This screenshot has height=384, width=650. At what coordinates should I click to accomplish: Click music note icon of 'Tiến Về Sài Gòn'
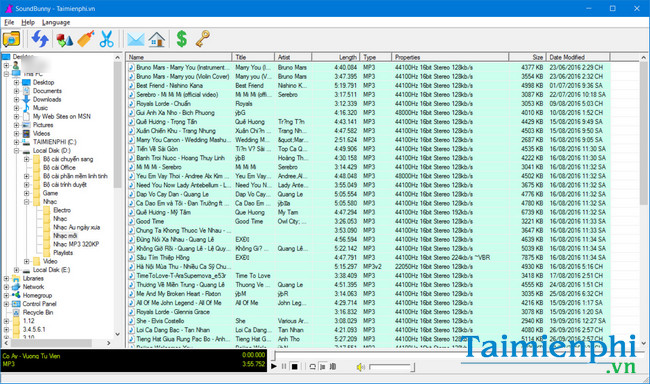tap(131, 149)
